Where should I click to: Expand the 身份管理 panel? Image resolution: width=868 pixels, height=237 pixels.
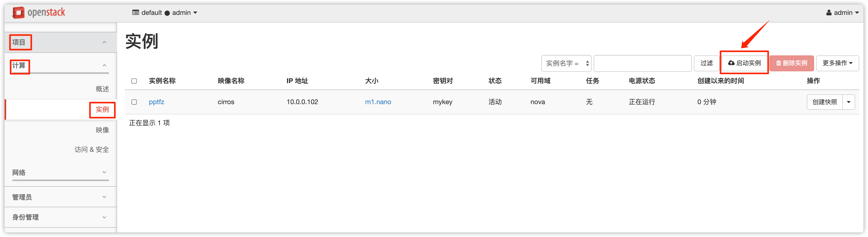coord(61,217)
